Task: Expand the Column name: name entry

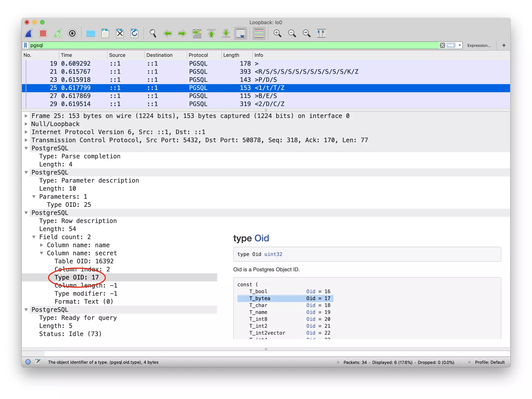Action: click(x=42, y=245)
